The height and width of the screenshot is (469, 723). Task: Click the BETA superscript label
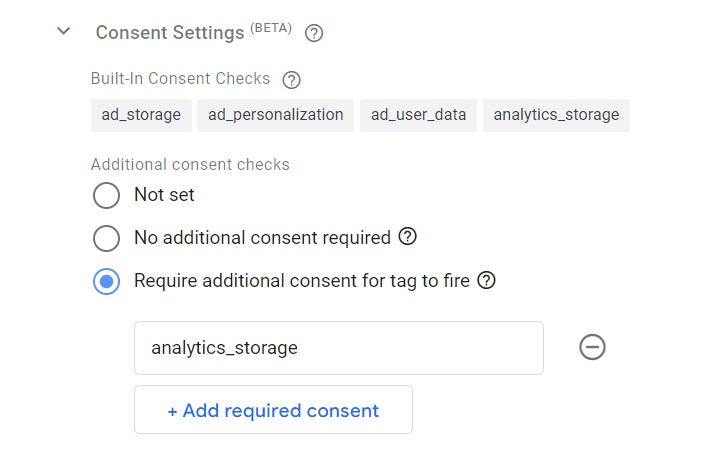click(x=271, y=28)
